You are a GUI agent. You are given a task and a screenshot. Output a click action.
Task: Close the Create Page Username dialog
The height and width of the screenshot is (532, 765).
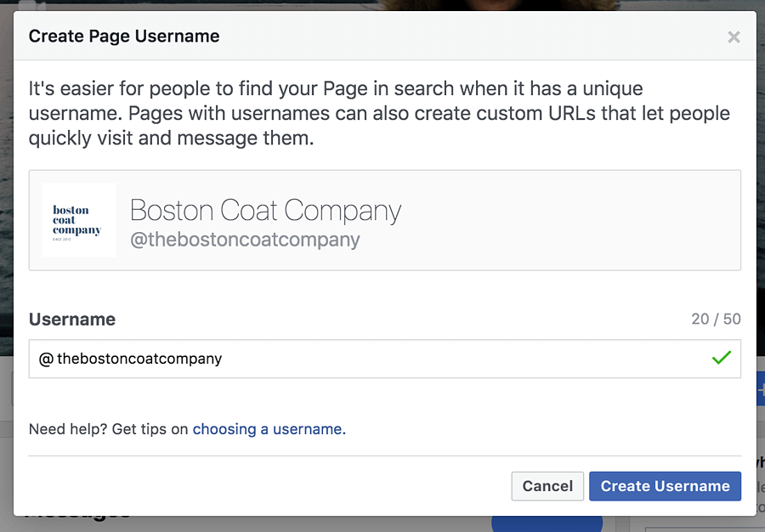(x=734, y=37)
